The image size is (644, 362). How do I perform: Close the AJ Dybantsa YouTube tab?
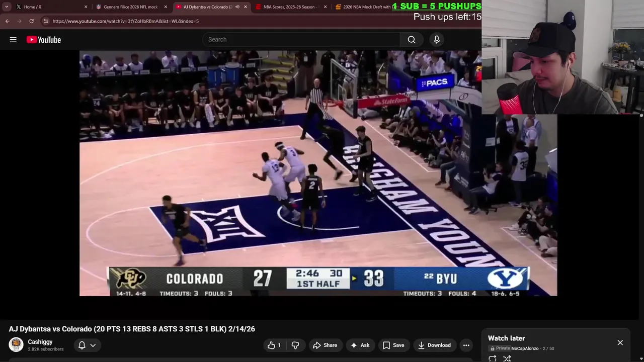246,7
